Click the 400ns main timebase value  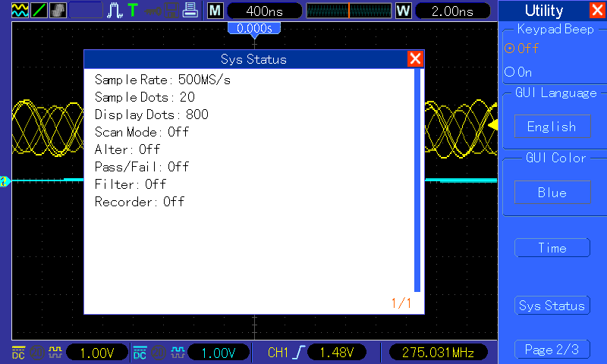pos(264,11)
